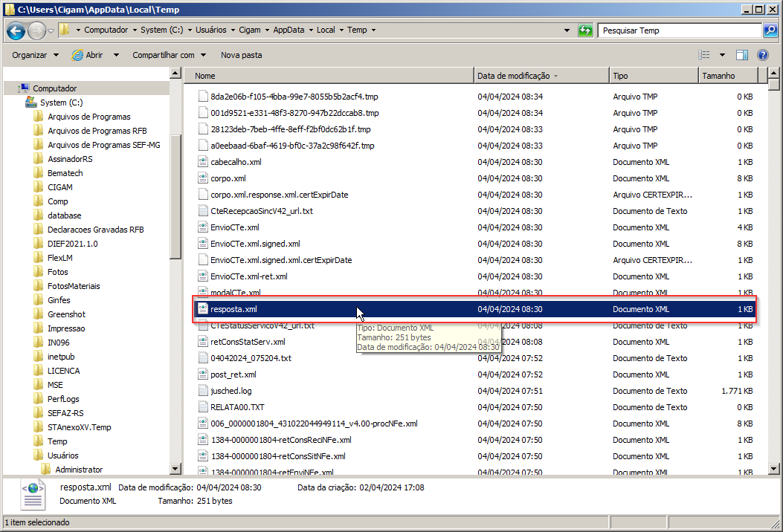The image size is (783, 532).
Task: Open the Data de modificação column filter arrow
Action: point(555,77)
